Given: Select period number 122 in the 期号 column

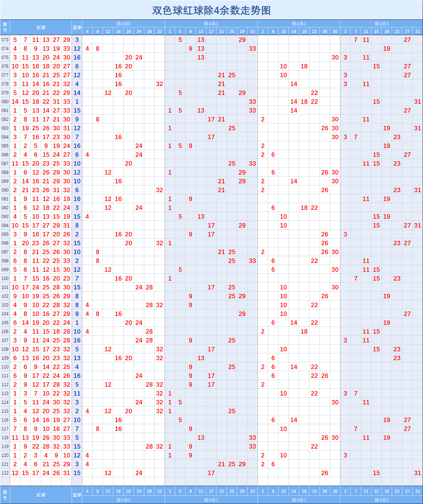Looking at the screenshot, I should [x=5, y=473].
